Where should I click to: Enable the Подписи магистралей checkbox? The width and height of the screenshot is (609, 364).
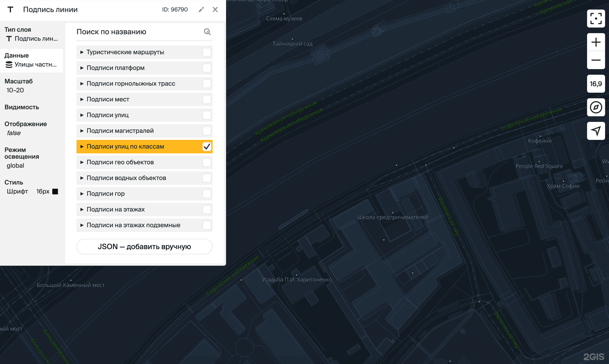[207, 131]
